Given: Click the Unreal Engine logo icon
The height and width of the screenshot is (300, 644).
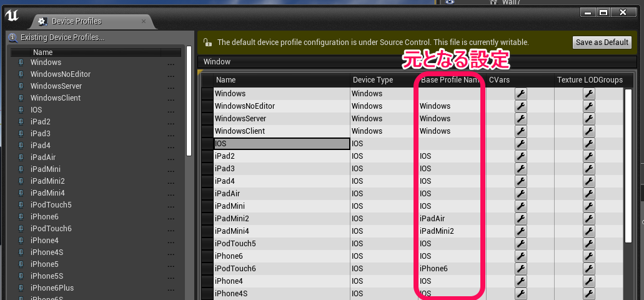Looking at the screenshot, I should 11,16.
